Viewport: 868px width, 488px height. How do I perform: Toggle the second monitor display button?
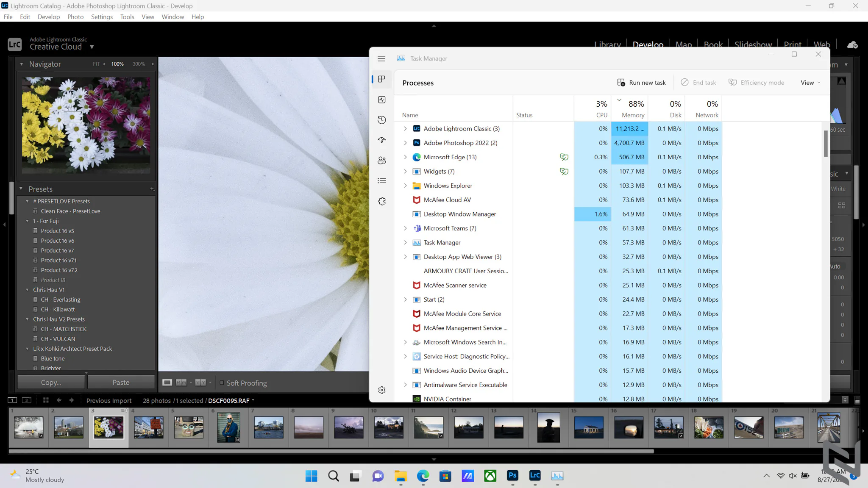tap(27, 400)
